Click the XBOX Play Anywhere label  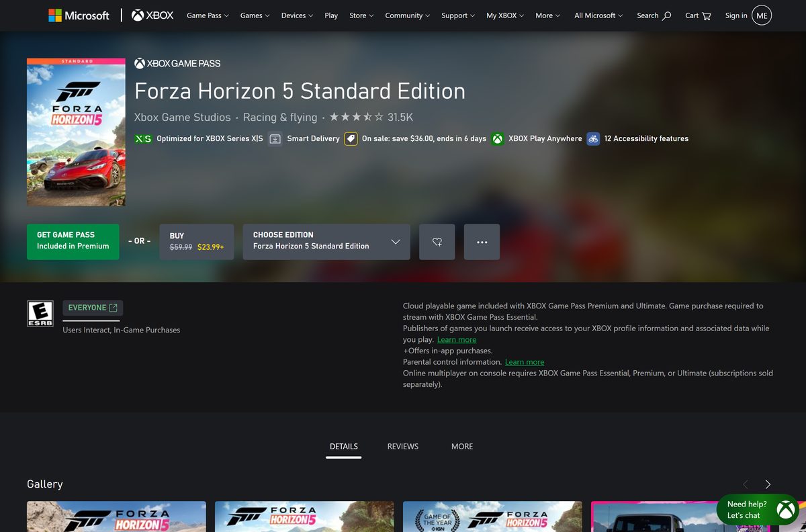tap(545, 139)
